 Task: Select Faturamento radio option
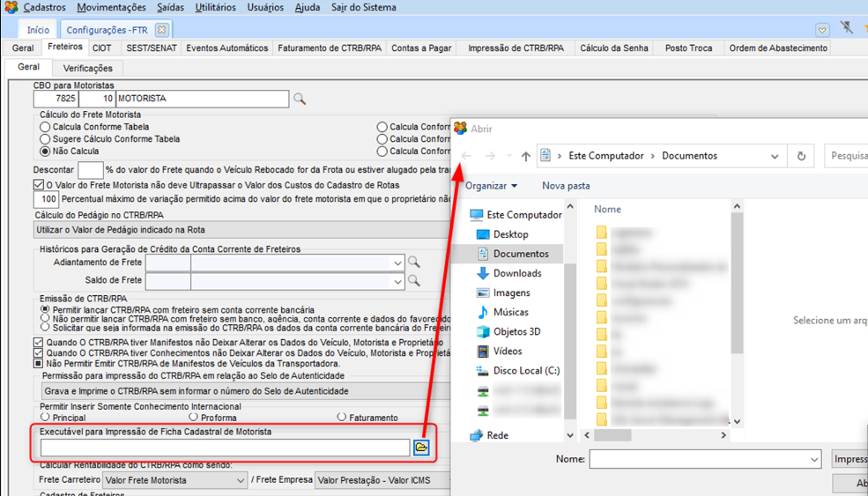(x=342, y=417)
